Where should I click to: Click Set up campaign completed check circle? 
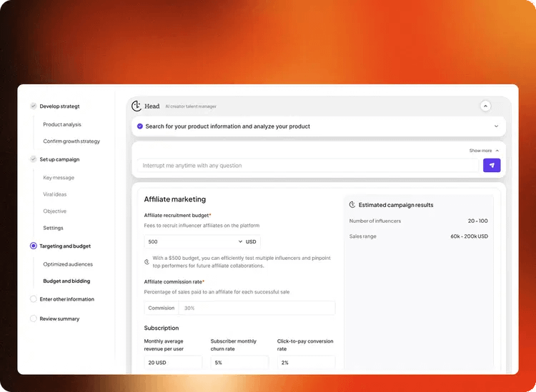pos(33,159)
